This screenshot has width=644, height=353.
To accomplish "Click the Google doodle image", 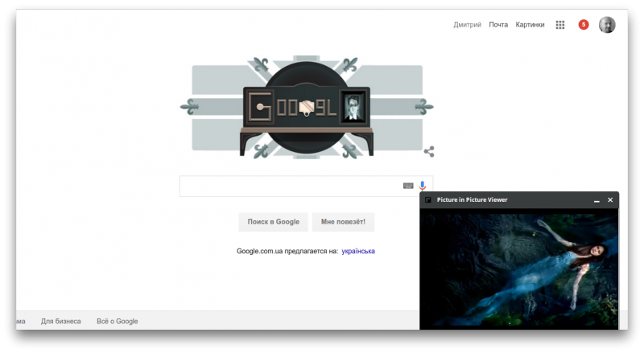I will pyautogui.click(x=307, y=108).
